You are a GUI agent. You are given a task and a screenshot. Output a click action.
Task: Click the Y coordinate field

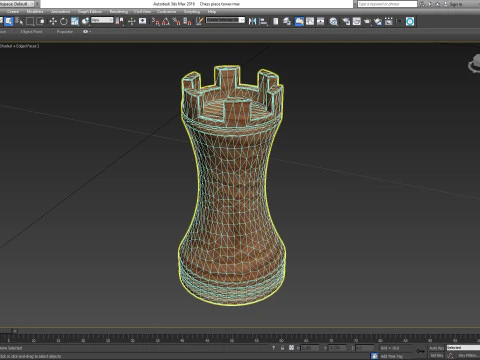click(x=337, y=348)
